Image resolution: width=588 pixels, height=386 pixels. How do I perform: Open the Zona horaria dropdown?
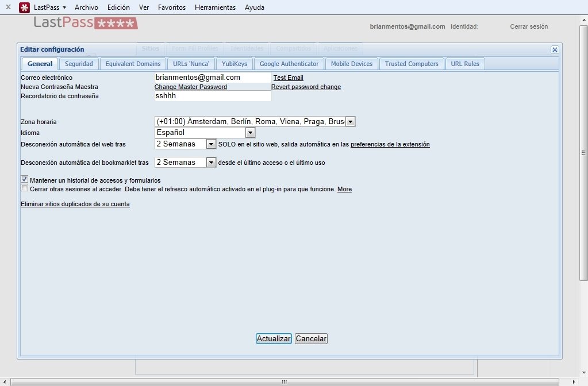point(255,121)
